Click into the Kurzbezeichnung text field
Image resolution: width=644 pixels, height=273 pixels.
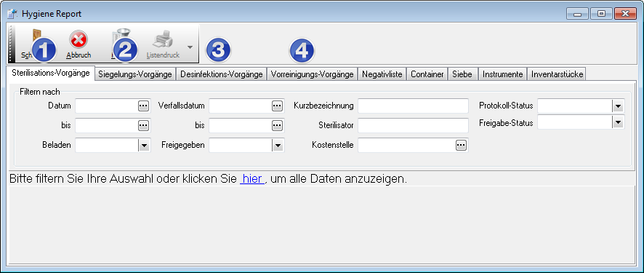tap(413, 106)
